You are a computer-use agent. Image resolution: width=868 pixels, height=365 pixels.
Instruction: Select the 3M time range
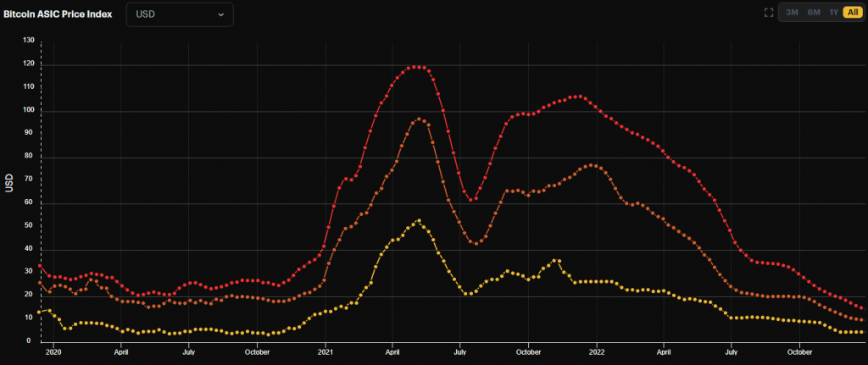[792, 12]
